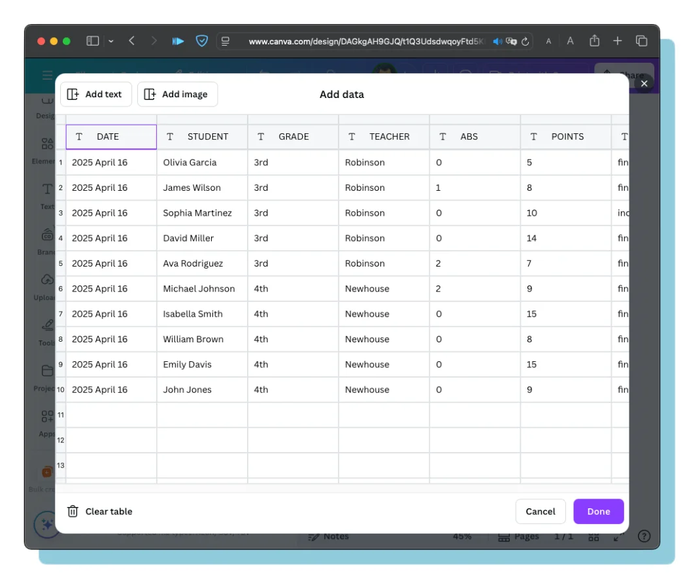The width and height of the screenshot is (700, 588).
Task: Click the Emily Davis cell
Action: [202, 365]
